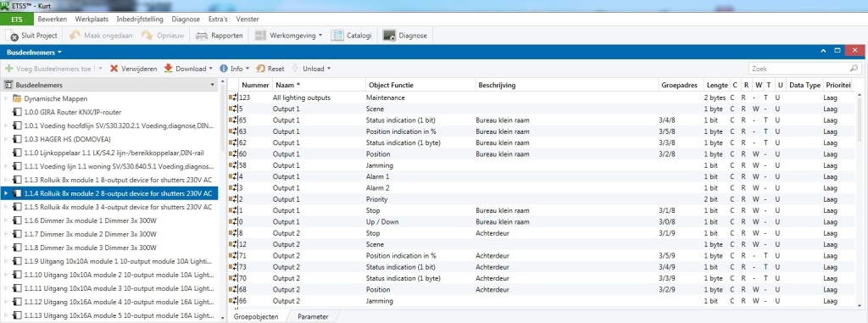The image size is (868, 323).
Task: Switch to the Groepobjecten tab
Action: pos(256,317)
